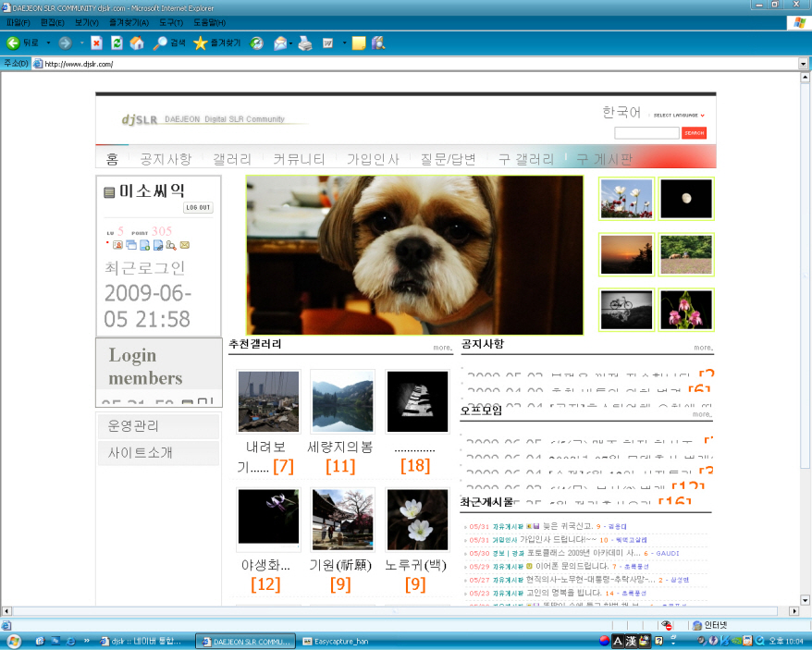Open the envelope message icon in profile box
The width and height of the screenshot is (812, 650).
point(184,245)
